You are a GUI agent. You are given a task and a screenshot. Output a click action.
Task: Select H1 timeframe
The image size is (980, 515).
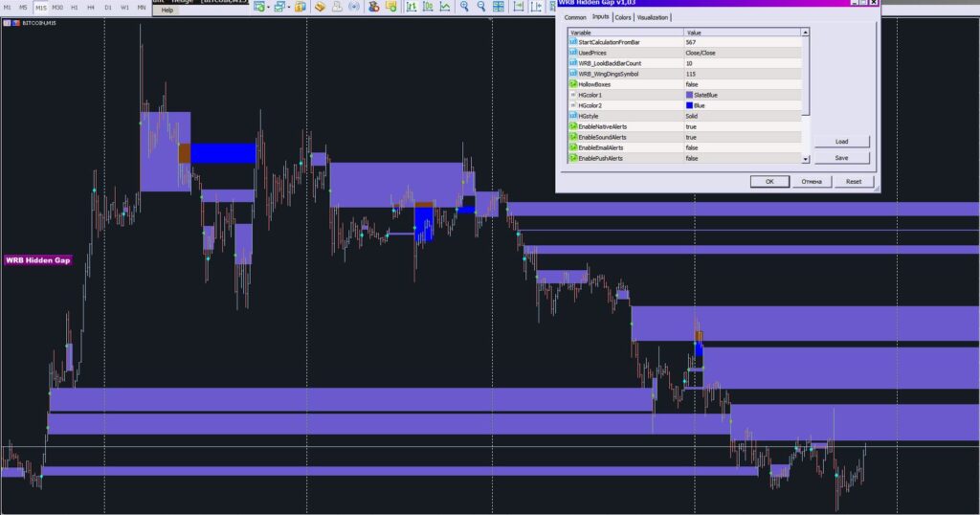pyautogui.click(x=75, y=8)
